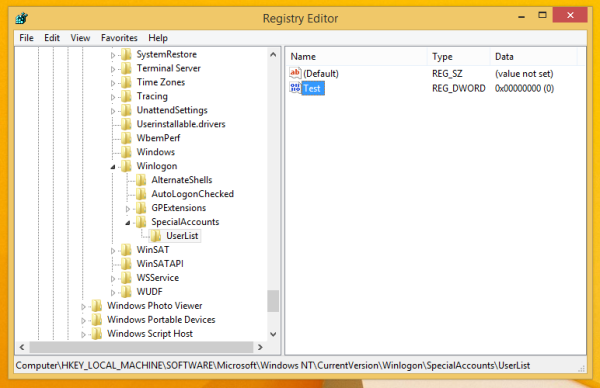Click the (value not set) data cell
Image resolution: width=600 pixels, height=388 pixels.
click(x=524, y=73)
